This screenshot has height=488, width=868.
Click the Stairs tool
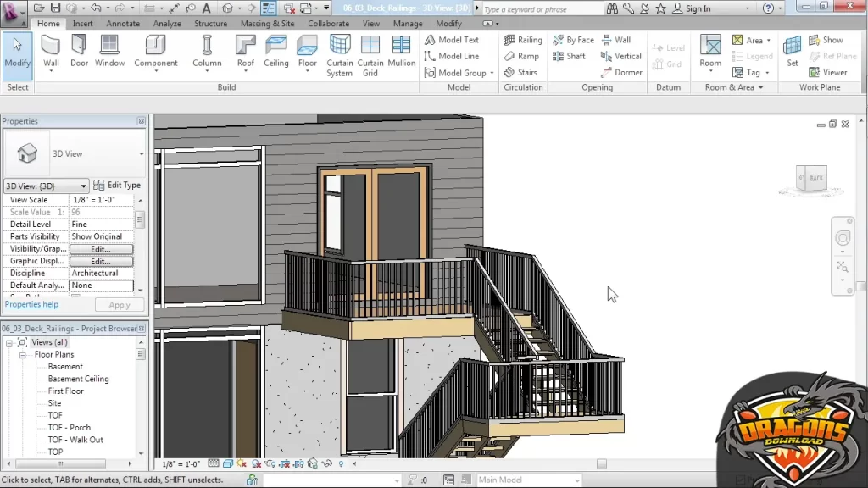(520, 73)
